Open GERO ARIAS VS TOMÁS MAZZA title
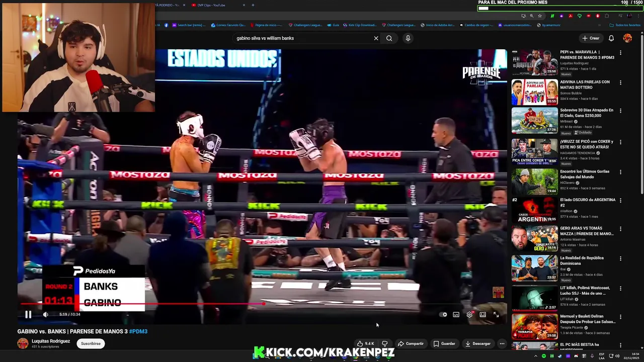The image size is (644, 362). 587,231
